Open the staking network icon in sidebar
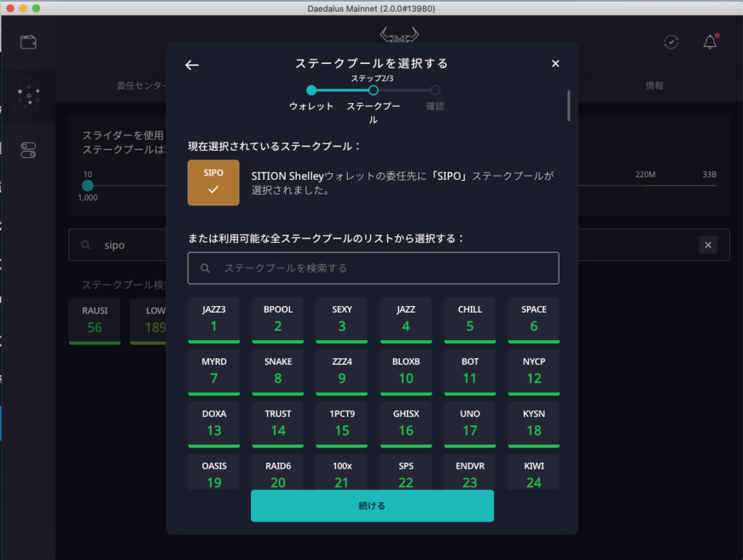 tap(28, 95)
